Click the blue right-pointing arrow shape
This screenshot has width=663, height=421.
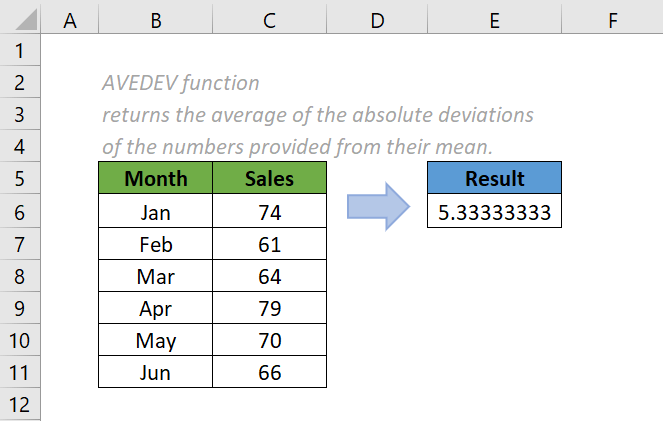coord(378,206)
